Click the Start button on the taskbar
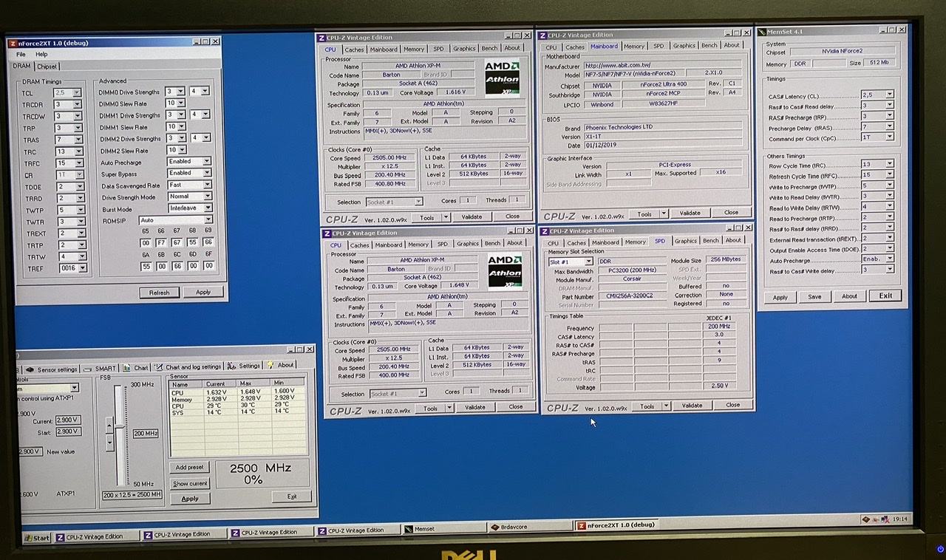This screenshot has height=560, width=946. (x=37, y=537)
